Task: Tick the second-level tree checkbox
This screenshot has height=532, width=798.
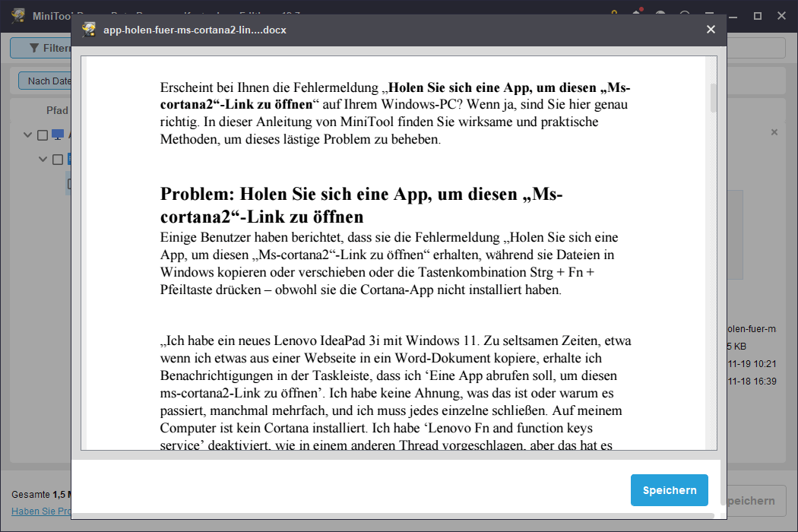Action: point(58,160)
